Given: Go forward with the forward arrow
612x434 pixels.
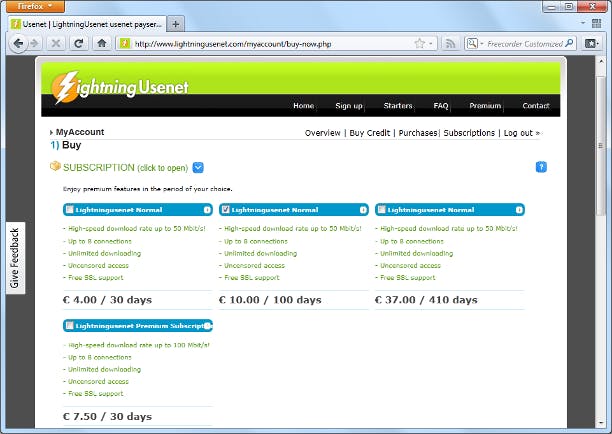Looking at the screenshot, I should (x=35, y=43).
